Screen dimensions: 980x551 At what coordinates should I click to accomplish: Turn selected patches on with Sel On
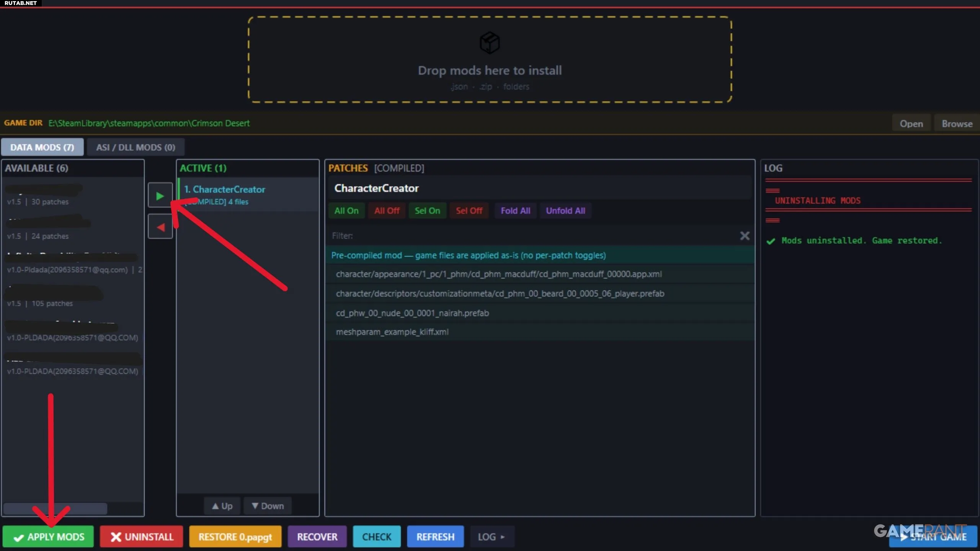point(427,211)
